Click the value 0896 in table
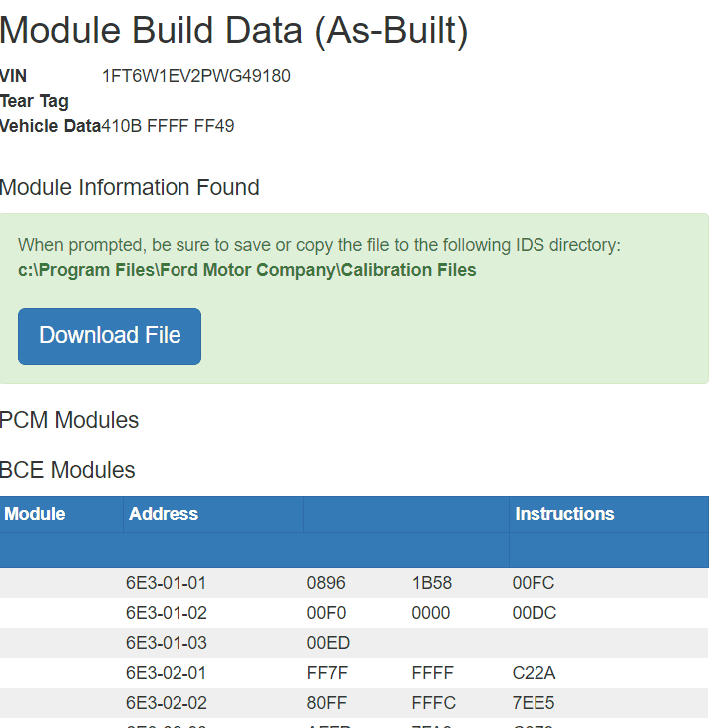The width and height of the screenshot is (715, 728). pyautogui.click(x=327, y=583)
